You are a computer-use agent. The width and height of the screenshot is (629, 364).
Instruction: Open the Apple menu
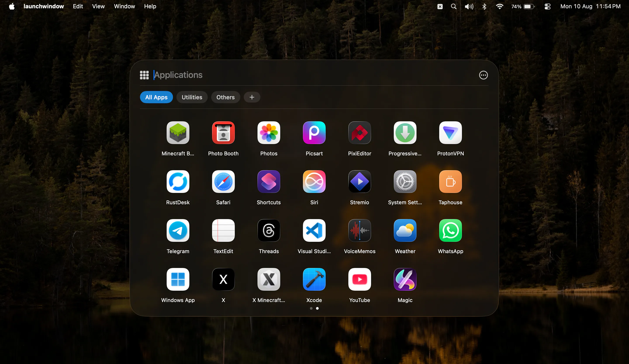12,6
